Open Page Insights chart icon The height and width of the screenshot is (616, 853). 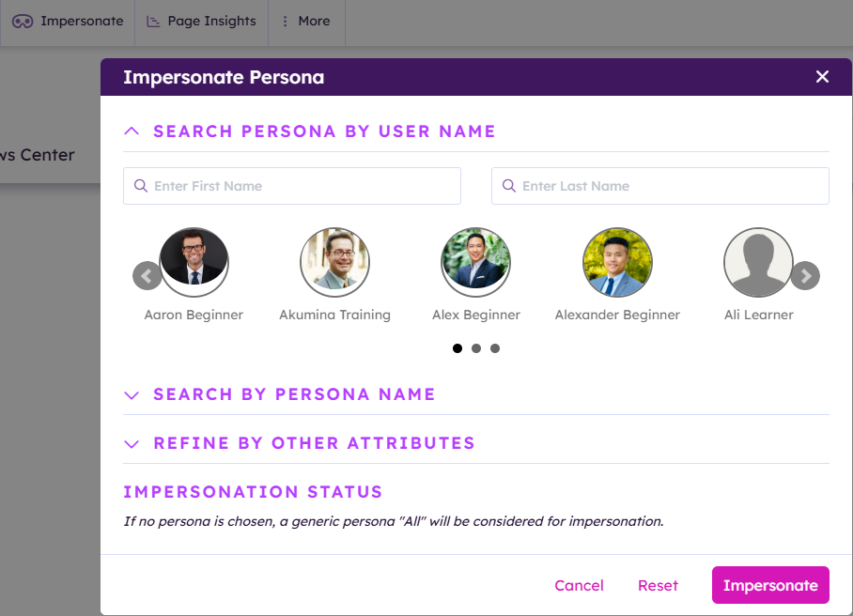pyautogui.click(x=154, y=21)
